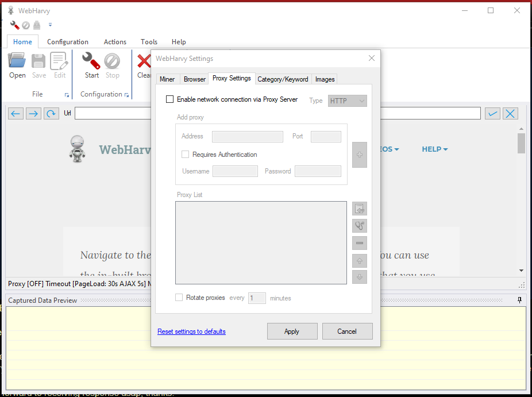This screenshot has width=532, height=397.
Task: Maximize the WebHarvy window
Action: pyautogui.click(x=491, y=10)
